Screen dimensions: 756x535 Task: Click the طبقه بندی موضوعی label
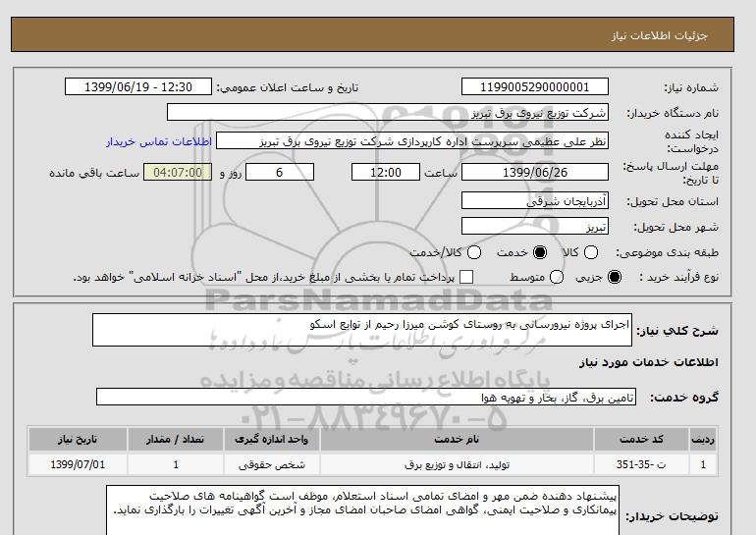click(668, 252)
